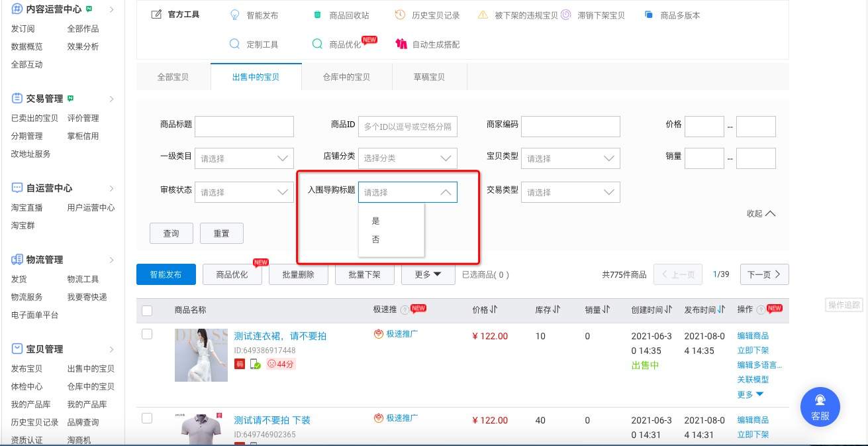
Task: Open the 宝贝类型 dropdown
Action: coord(571,158)
